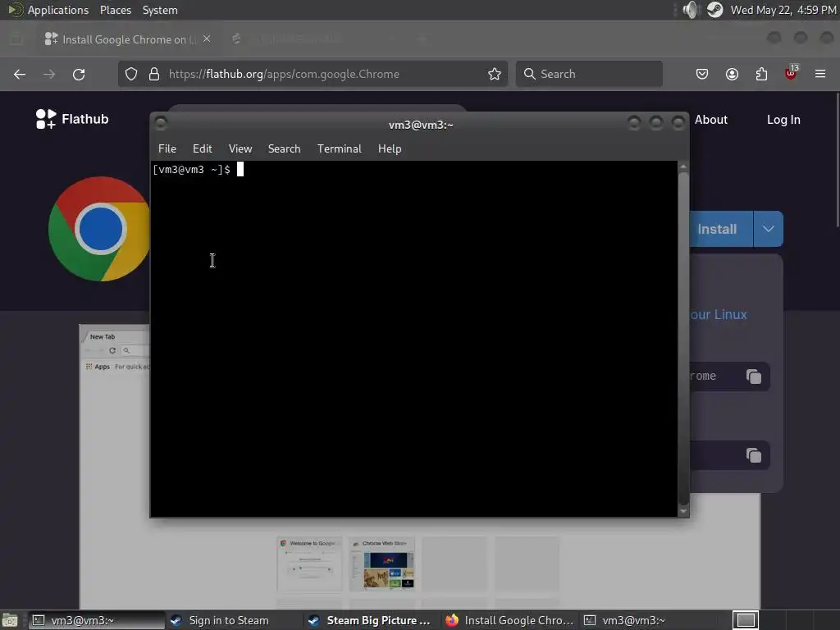
Task: Click the volume speaker icon
Action: click(x=691, y=10)
